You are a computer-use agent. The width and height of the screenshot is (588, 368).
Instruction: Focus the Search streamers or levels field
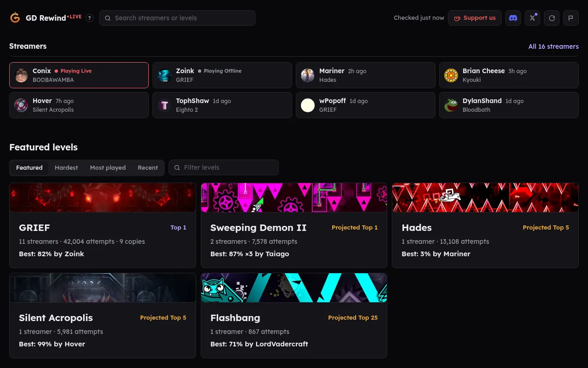tap(177, 18)
